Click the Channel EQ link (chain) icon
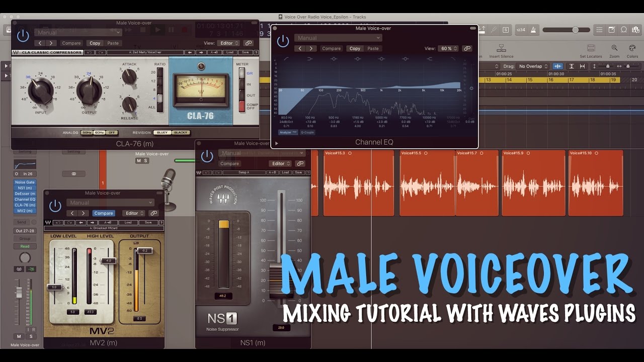 [467, 49]
